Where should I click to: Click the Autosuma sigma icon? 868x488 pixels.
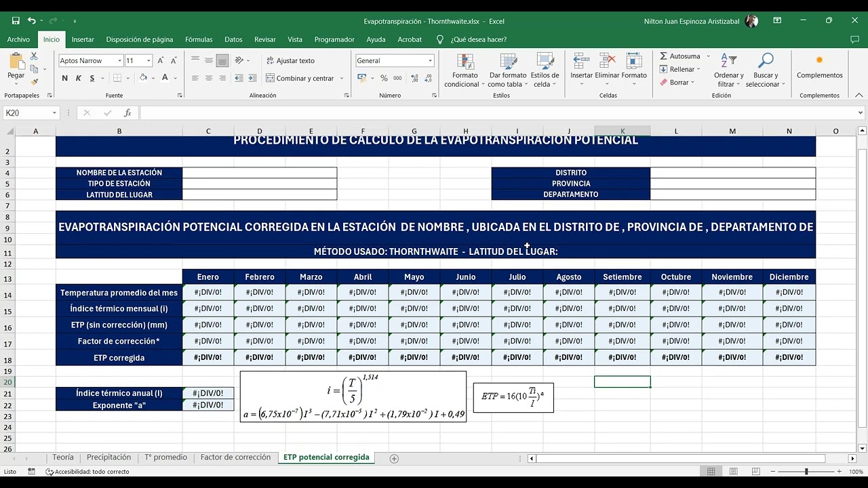pyautogui.click(x=664, y=56)
